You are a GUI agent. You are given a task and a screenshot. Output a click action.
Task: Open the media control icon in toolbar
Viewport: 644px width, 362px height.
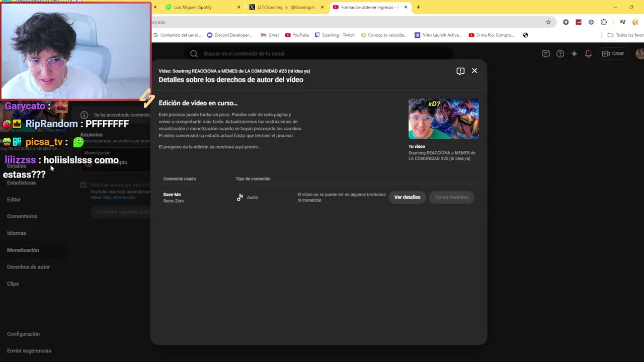point(623,22)
